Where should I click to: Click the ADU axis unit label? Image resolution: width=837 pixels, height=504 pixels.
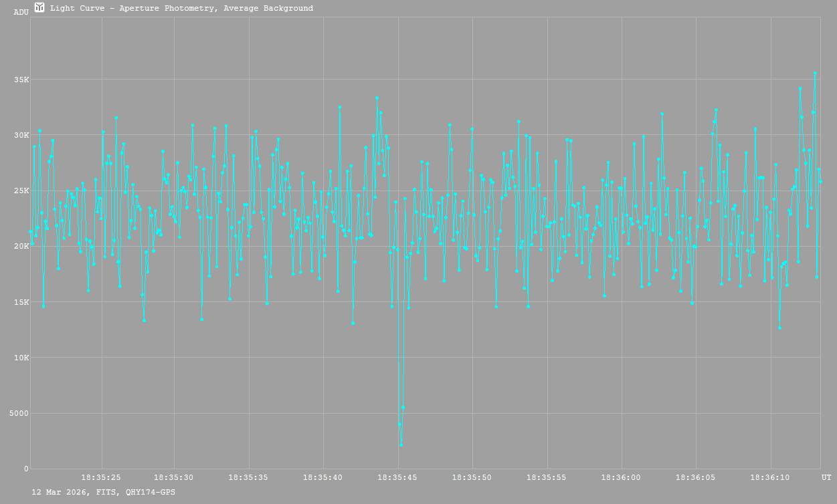[21, 12]
